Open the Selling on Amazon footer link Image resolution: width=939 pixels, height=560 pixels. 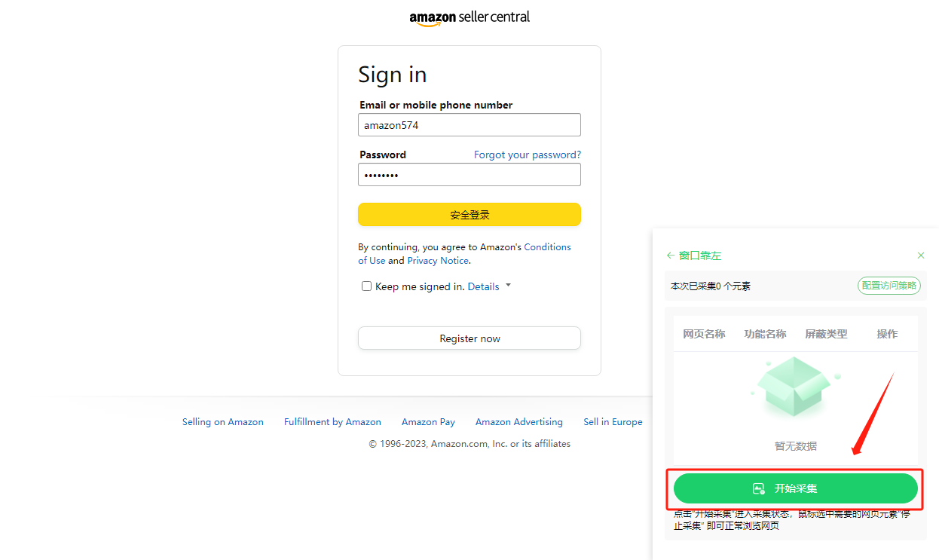[223, 422]
